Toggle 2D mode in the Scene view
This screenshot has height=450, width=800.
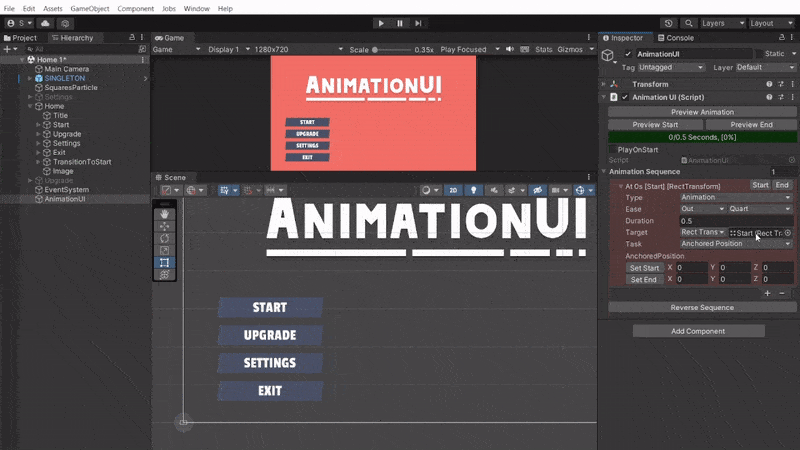coord(453,190)
